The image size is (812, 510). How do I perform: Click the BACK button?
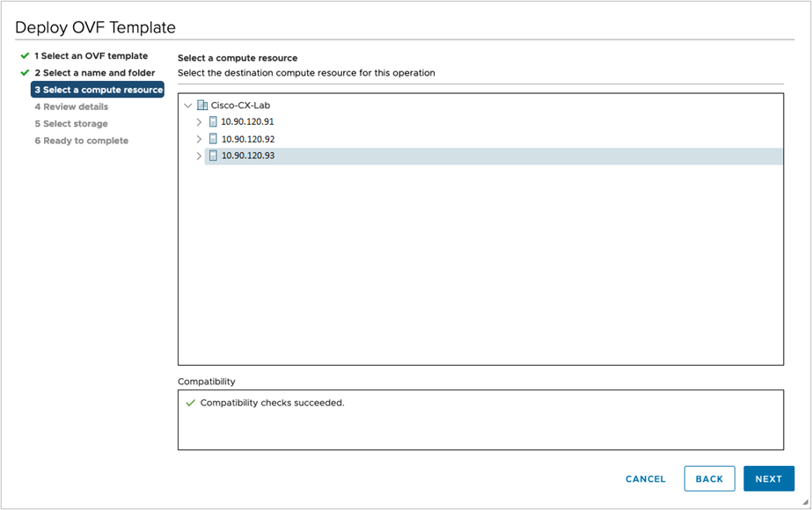tap(709, 479)
